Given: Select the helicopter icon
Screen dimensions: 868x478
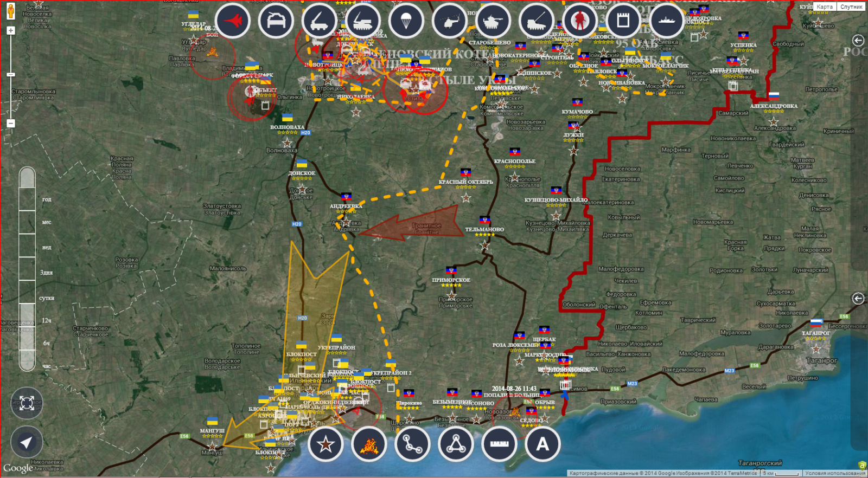Looking at the screenshot, I should coord(449,21).
